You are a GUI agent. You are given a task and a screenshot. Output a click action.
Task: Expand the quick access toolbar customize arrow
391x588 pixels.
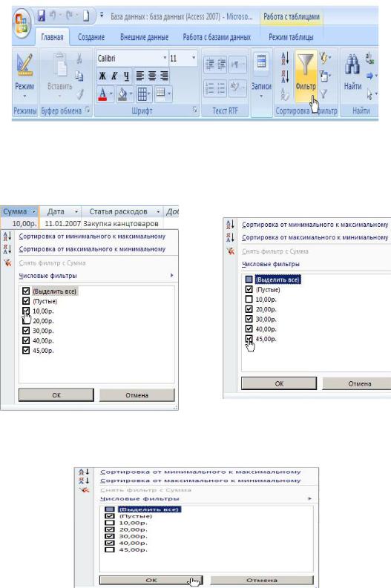click(x=102, y=16)
